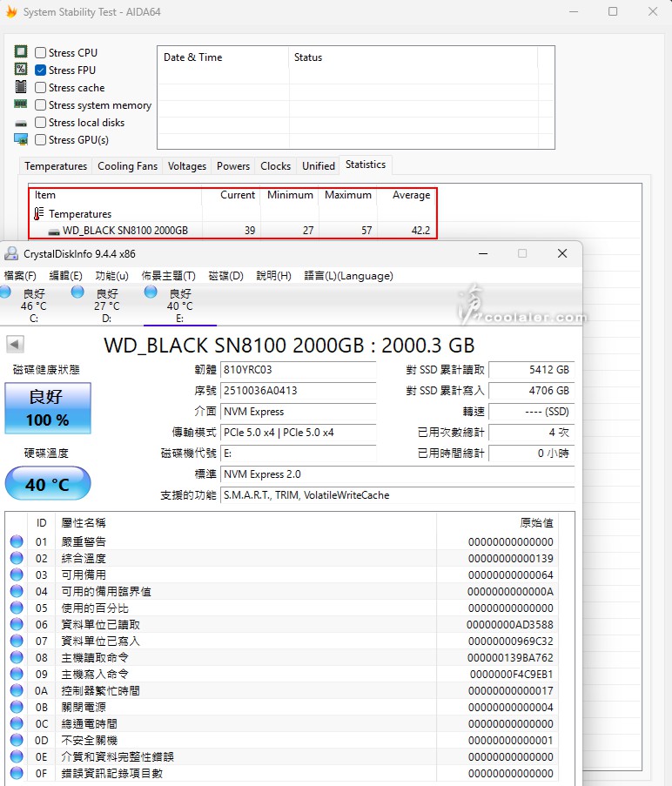Click the total writes value 4706 GB
The width and height of the screenshot is (672, 786).
pos(531,391)
